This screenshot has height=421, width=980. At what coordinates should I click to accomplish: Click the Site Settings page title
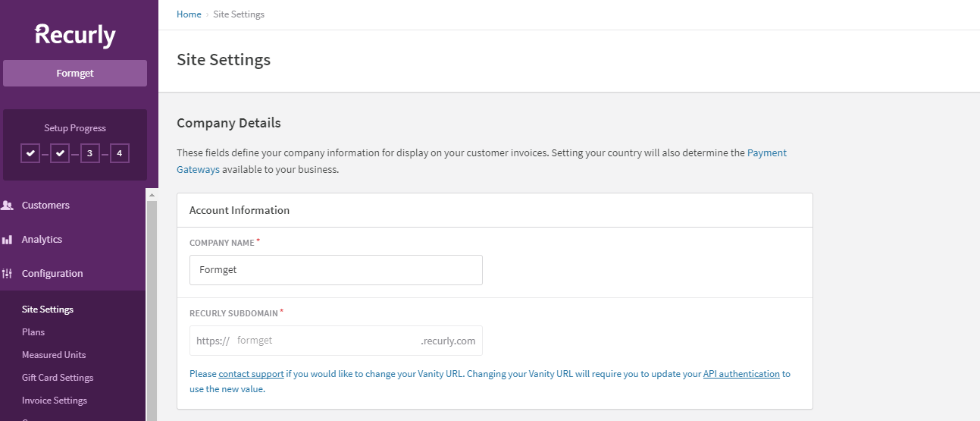pos(224,60)
